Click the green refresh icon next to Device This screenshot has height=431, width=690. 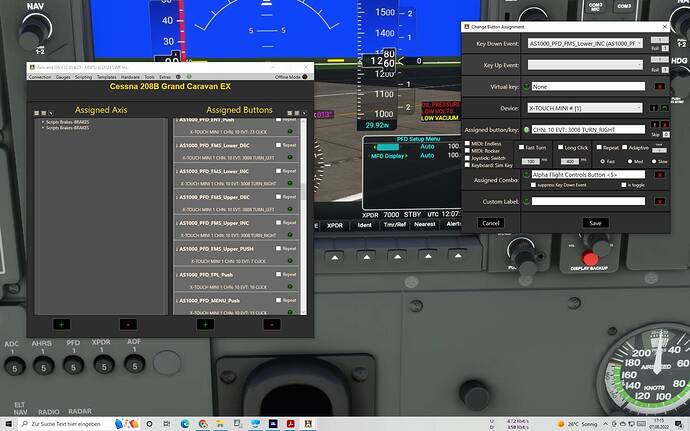pyautogui.click(x=664, y=108)
